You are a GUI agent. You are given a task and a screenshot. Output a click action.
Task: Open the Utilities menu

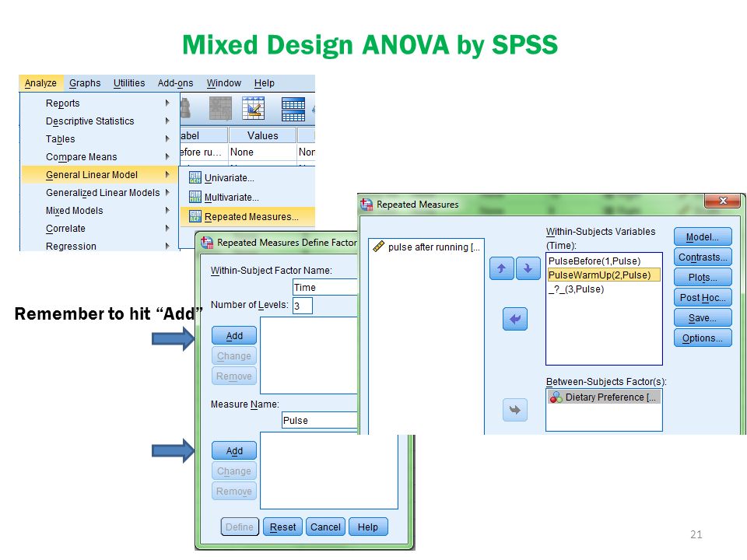coord(129,83)
